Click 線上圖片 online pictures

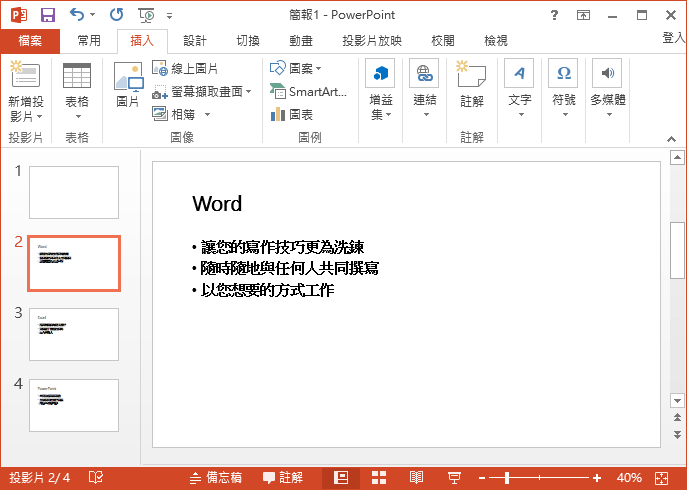point(185,68)
